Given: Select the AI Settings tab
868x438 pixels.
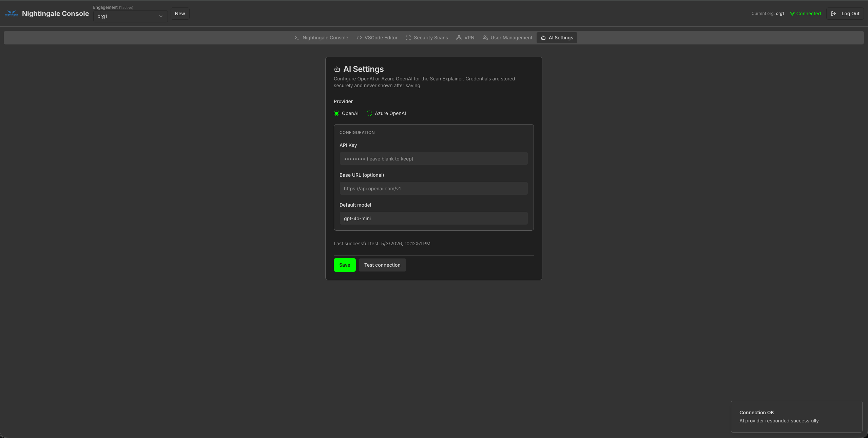Looking at the screenshot, I should (557, 38).
